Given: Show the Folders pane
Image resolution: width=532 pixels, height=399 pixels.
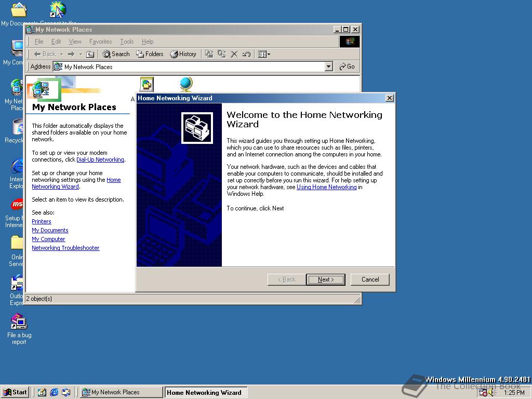Looking at the screenshot, I should pos(150,54).
